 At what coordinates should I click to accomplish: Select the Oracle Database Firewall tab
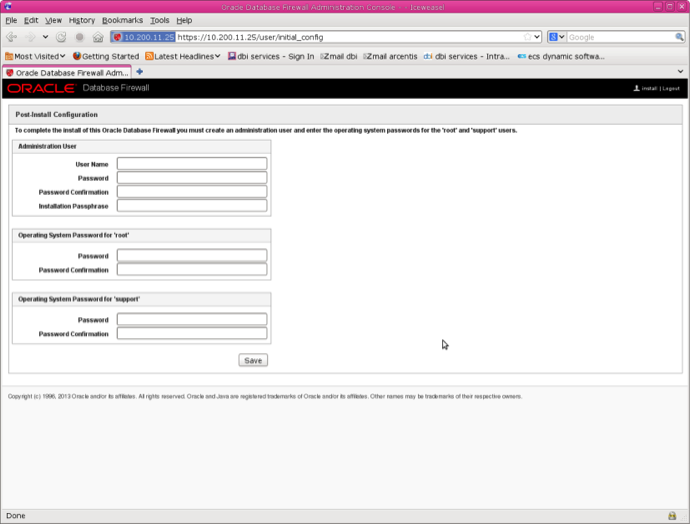click(x=66, y=72)
